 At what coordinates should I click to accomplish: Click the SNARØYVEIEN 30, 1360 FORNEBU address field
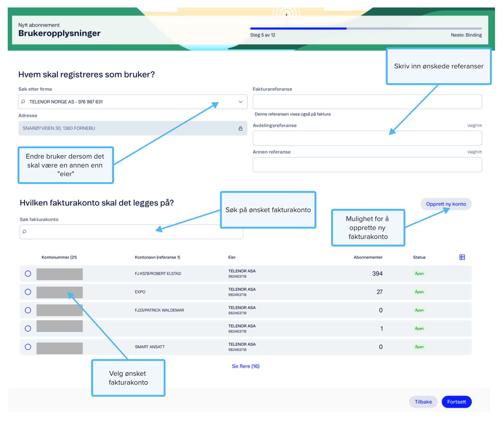[133, 128]
